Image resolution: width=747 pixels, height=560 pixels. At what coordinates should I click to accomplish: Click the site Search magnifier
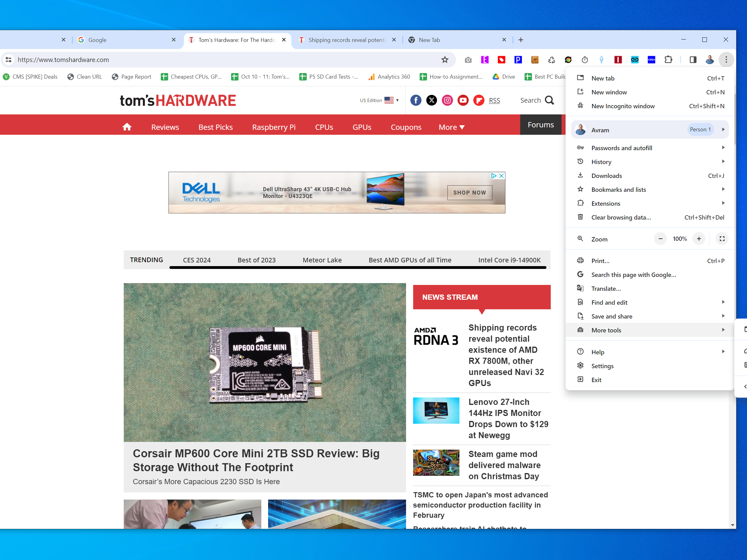550,100
